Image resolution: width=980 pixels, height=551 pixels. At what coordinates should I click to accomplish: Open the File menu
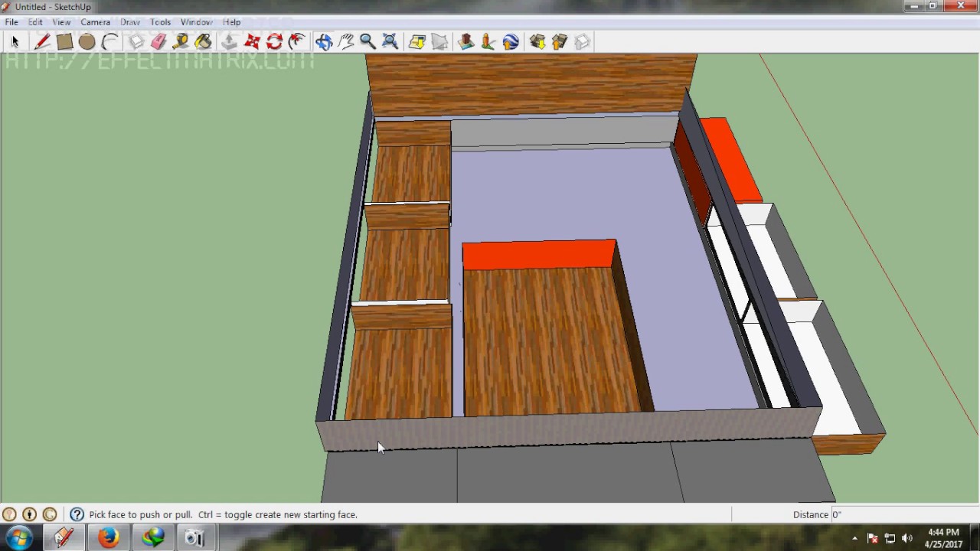point(11,22)
